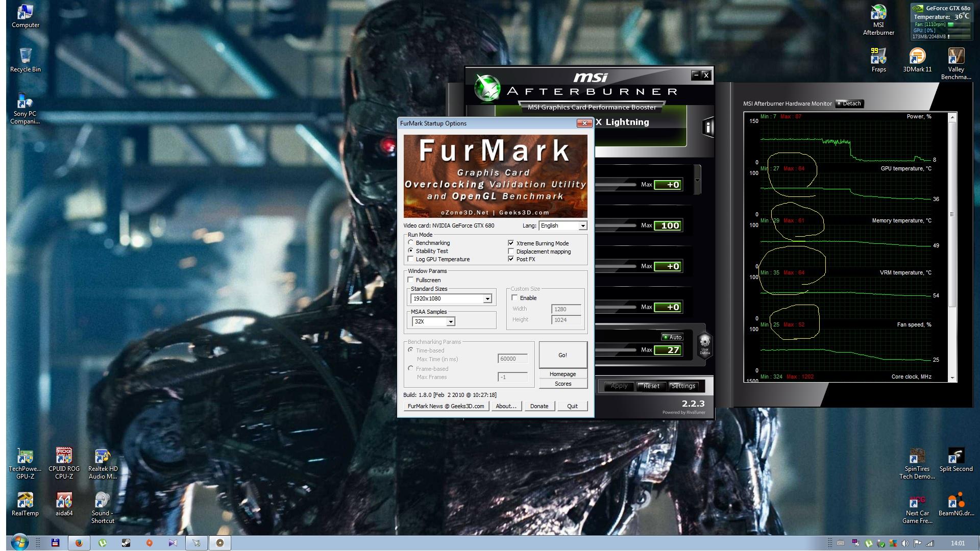The height and width of the screenshot is (551, 980).
Task: Open the Valley Benchmark shortcut
Action: 955,56
